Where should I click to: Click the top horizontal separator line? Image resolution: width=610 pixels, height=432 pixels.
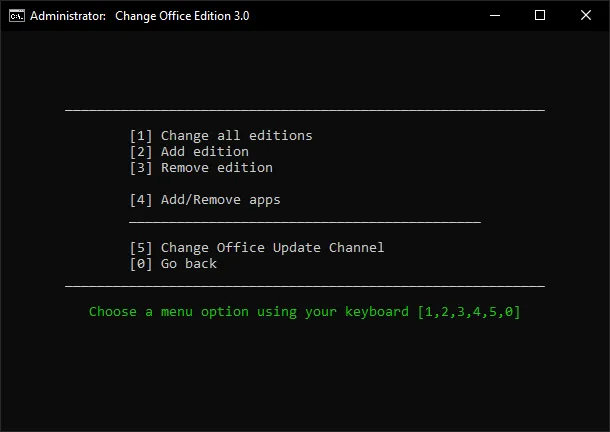[305, 109]
